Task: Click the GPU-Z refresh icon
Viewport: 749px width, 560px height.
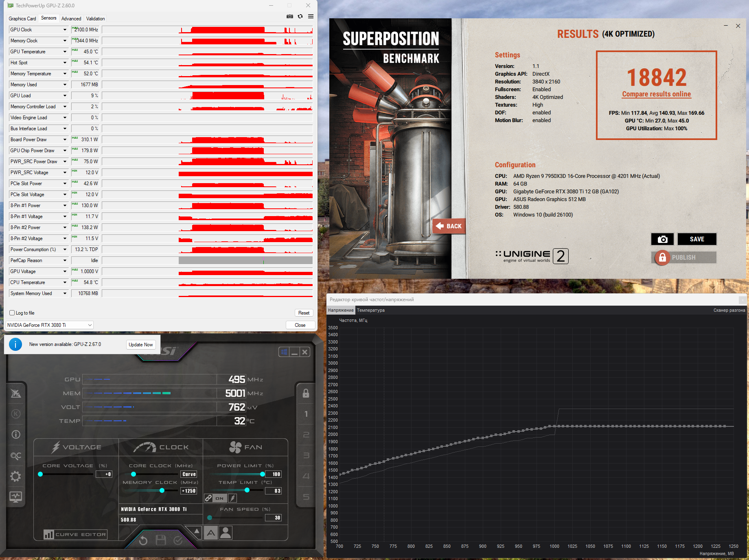Action: pos(300,16)
